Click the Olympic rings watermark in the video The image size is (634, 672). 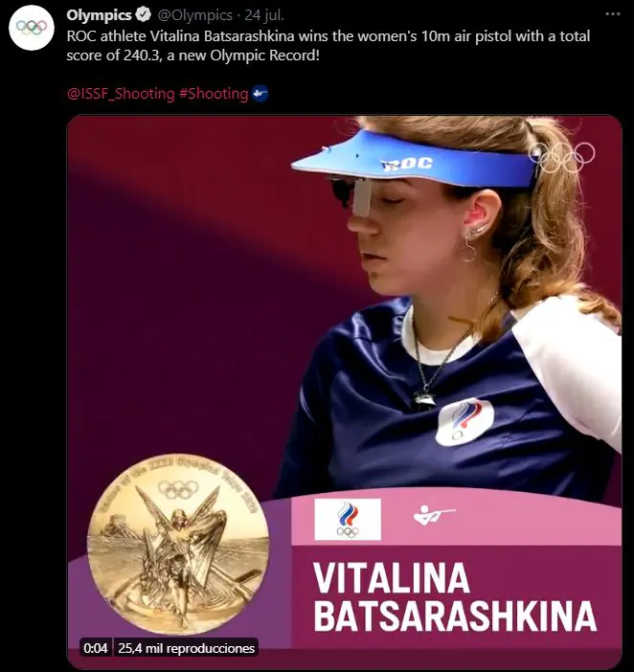coord(562,156)
